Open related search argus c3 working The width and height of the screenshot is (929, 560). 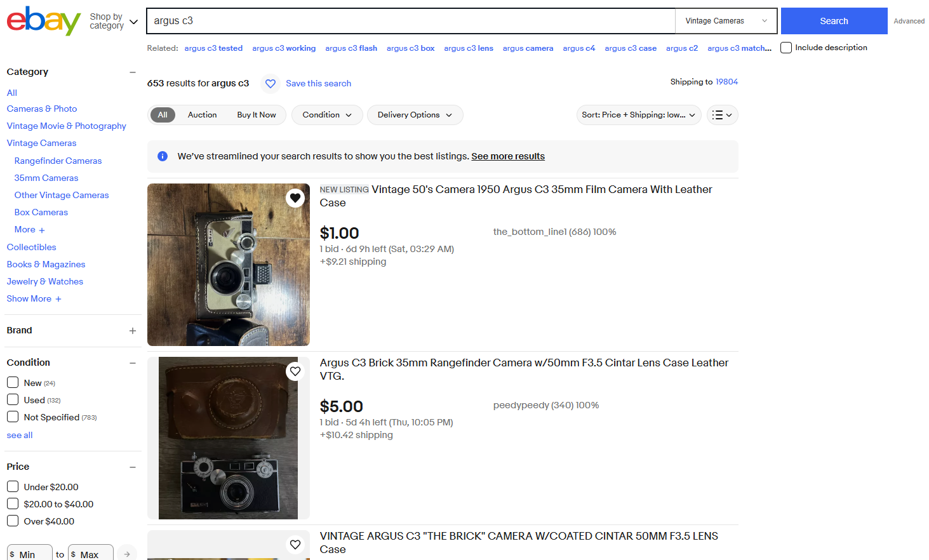pyautogui.click(x=284, y=48)
